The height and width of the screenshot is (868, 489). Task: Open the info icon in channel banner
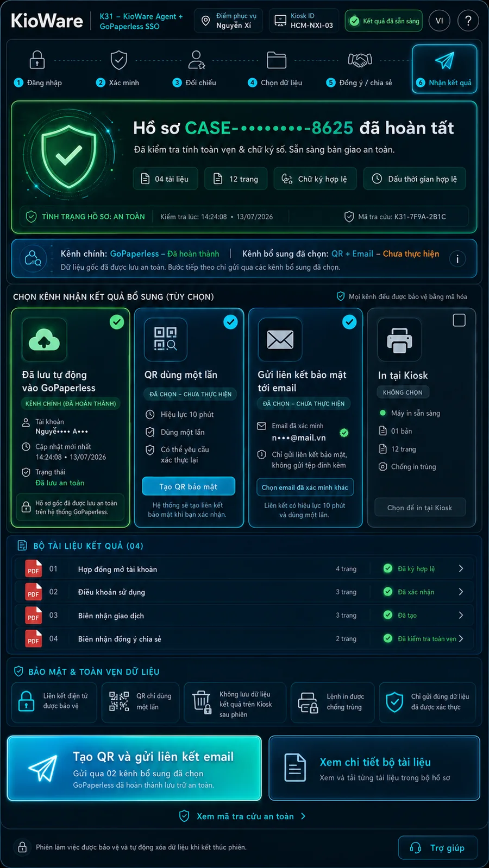coord(457,259)
